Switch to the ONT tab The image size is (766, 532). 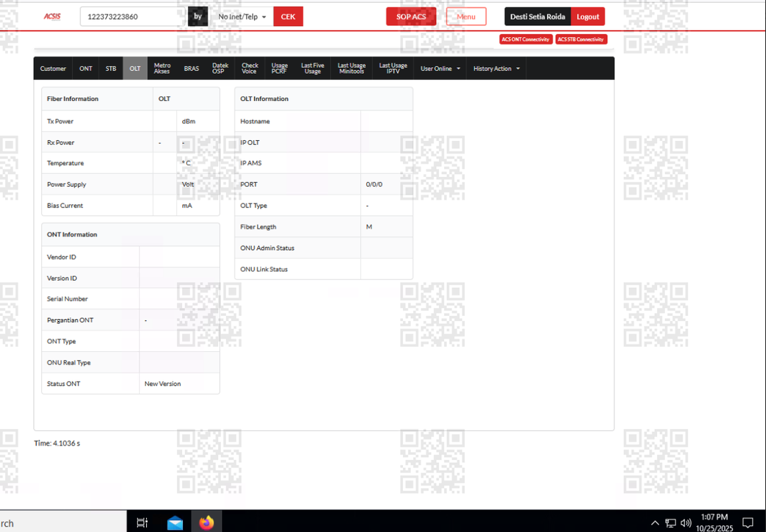pos(86,68)
